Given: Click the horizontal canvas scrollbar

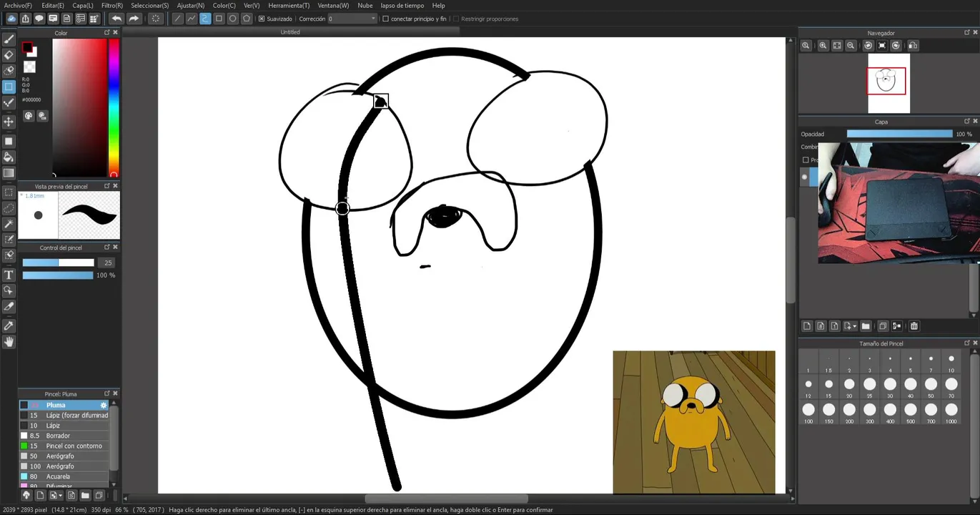Looking at the screenshot, I should pos(447,499).
